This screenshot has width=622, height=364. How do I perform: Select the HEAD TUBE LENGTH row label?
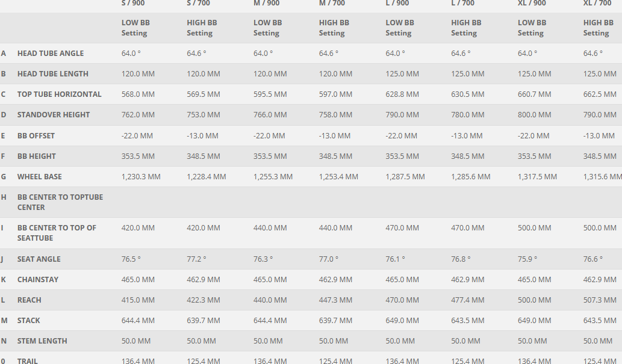pyautogui.click(x=53, y=74)
